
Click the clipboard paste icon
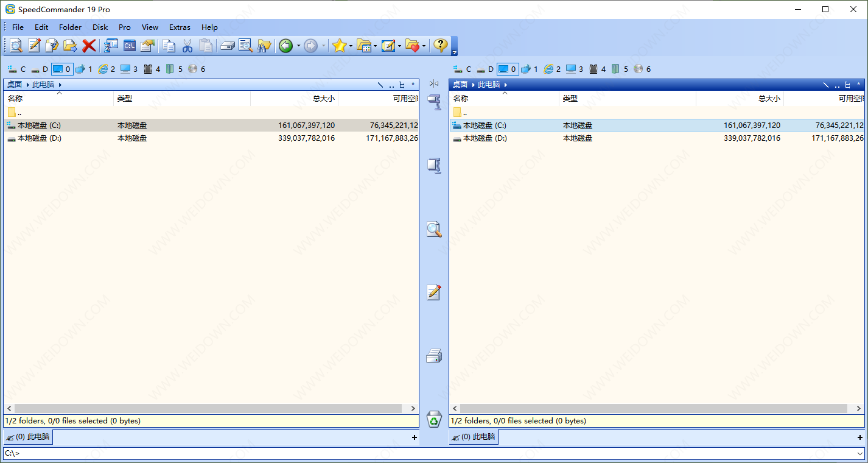[206, 46]
